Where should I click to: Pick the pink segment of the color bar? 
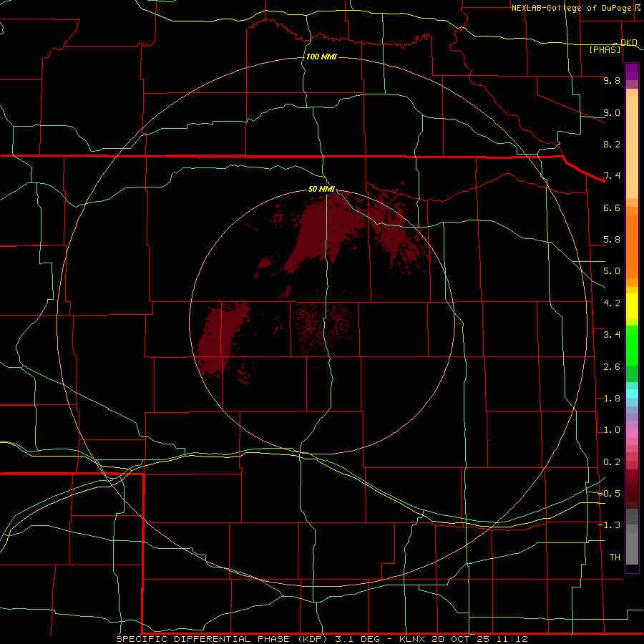pyautogui.click(x=632, y=434)
